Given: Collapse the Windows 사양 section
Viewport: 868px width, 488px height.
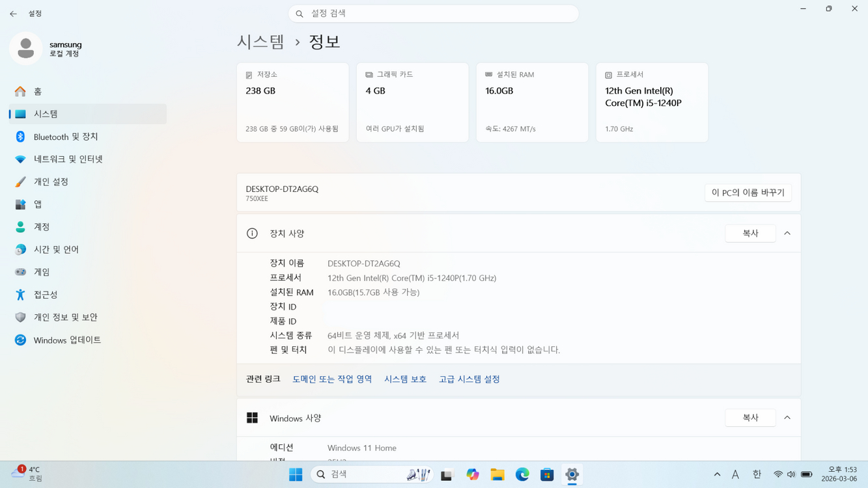Looking at the screenshot, I should (787, 417).
